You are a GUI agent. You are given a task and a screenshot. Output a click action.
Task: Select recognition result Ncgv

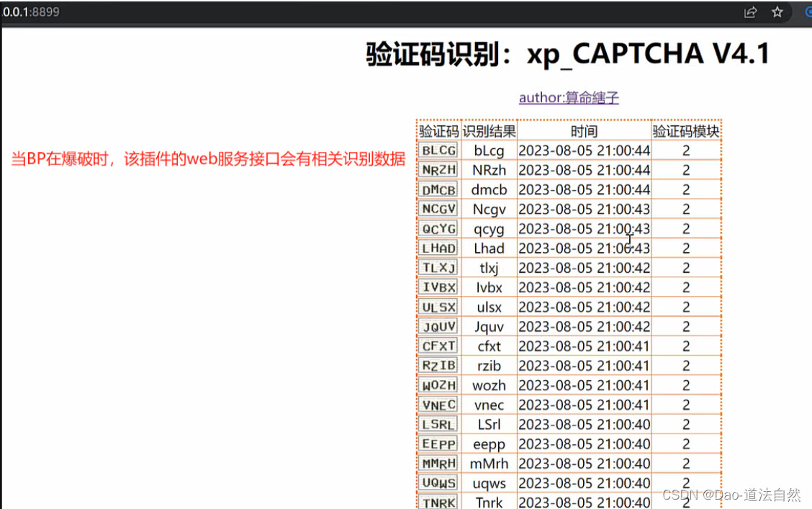tap(489, 210)
